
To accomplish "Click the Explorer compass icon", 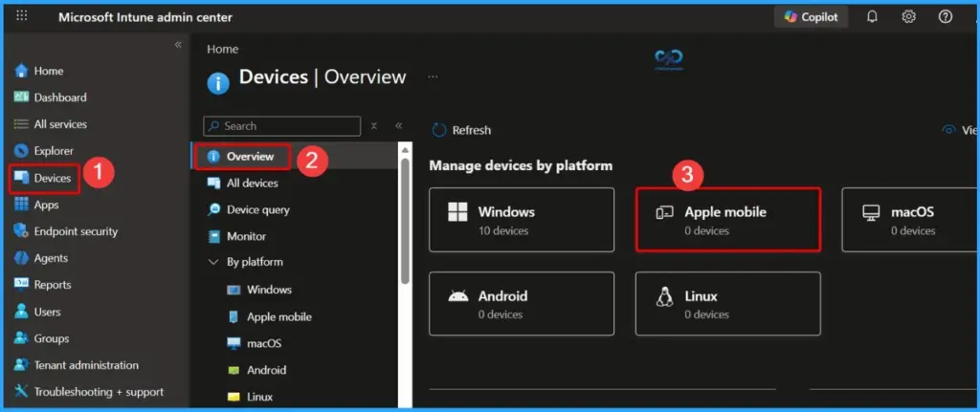I will pos(21,150).
